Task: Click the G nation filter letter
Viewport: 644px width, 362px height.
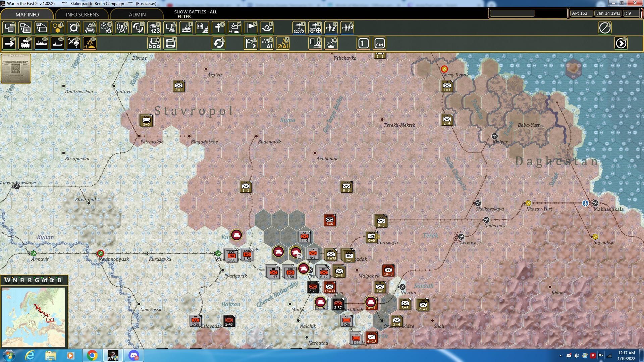Action: pyautogui.click(x=37, y=280)
